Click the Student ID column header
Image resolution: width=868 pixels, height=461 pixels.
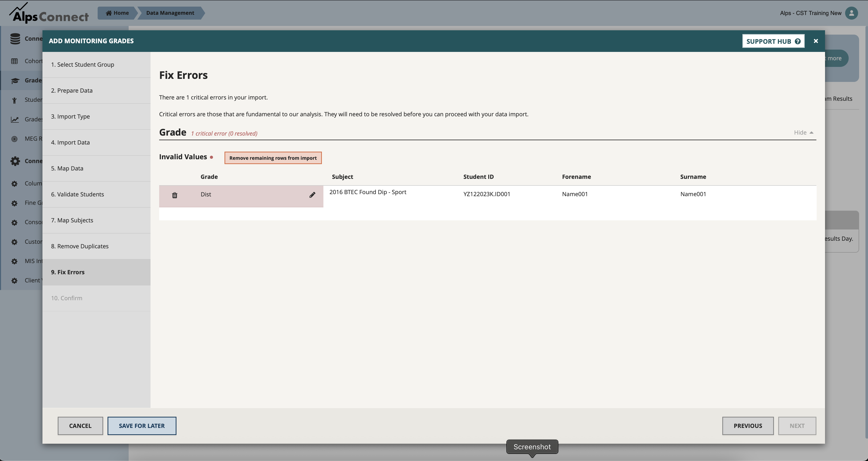478,177
